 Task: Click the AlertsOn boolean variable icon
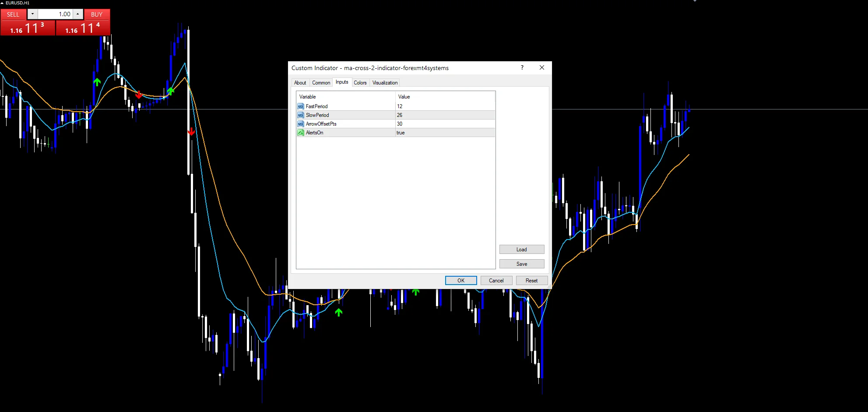pyautogui.click(x=300, y=133)
